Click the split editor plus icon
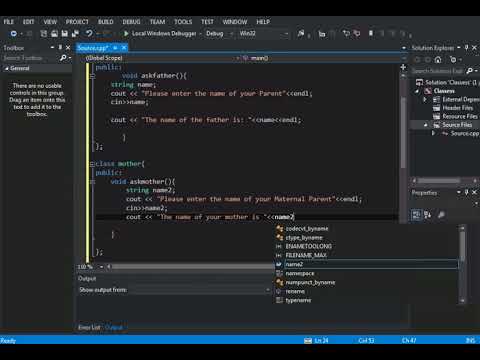480x360 pixels. tap(403, 67)
